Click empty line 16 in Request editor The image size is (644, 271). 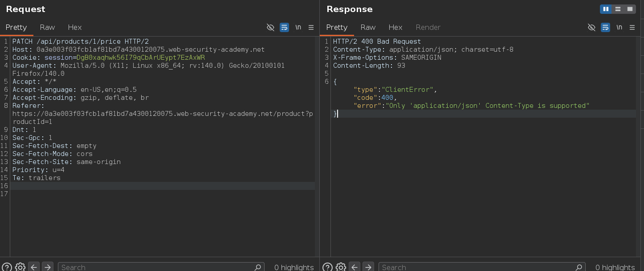tap(163, 186)
